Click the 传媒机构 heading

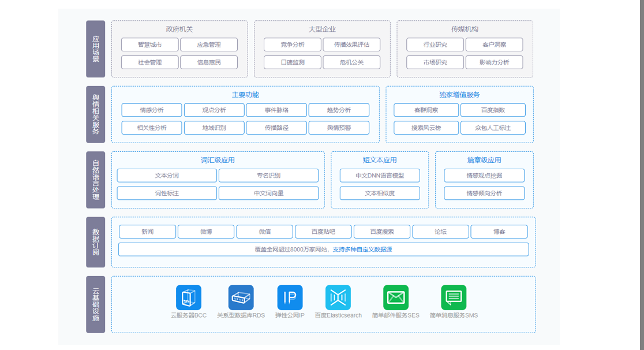tap(465, 29)
